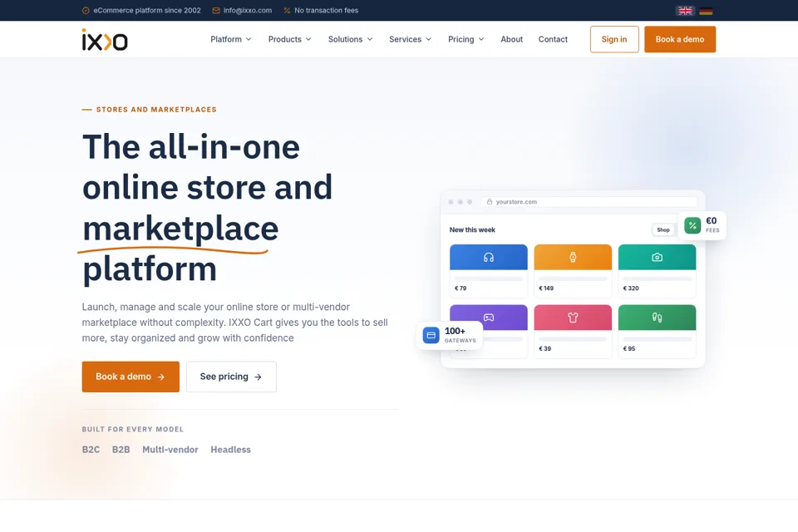Open the Solutions dropdown
Image resolution: width=798 pixels, height=532 pixels.
350,39
